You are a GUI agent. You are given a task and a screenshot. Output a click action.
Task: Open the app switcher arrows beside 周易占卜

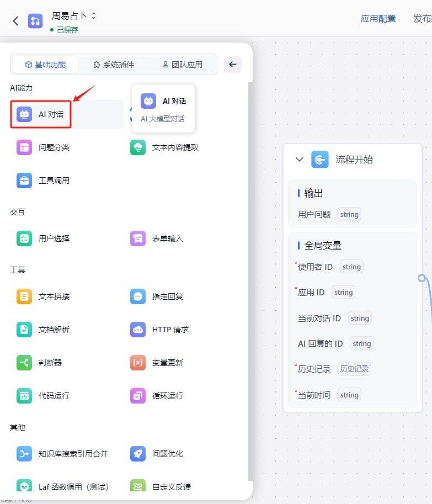94,15
